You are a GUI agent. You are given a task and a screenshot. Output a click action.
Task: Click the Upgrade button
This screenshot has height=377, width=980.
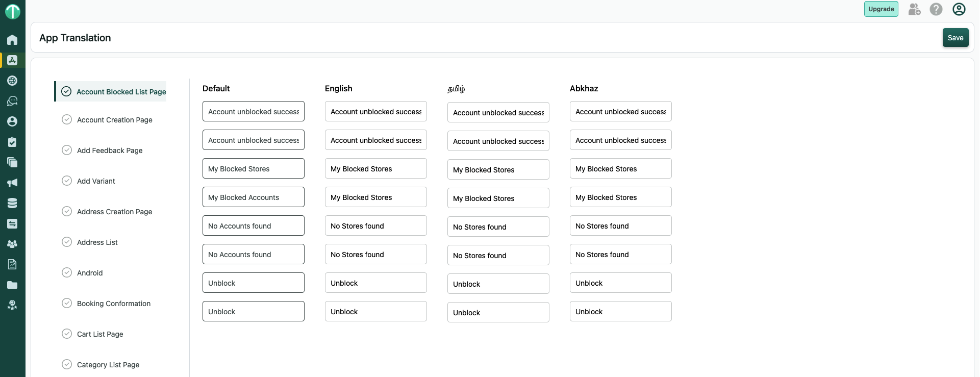click(881, 9)
